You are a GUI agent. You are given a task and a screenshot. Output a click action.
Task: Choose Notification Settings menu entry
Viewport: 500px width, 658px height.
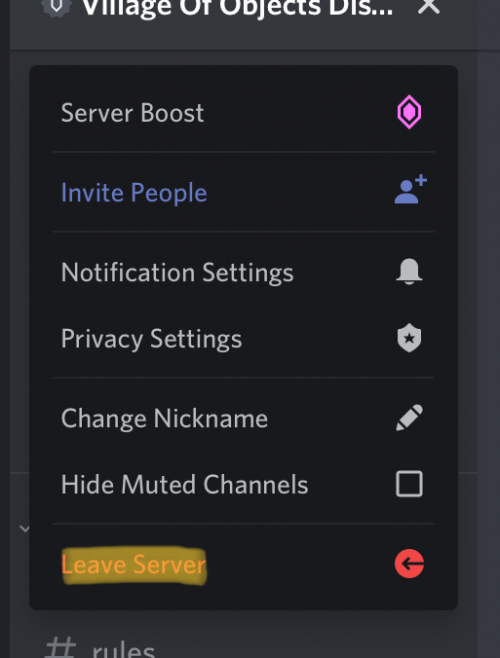click(x=243, y=272)
